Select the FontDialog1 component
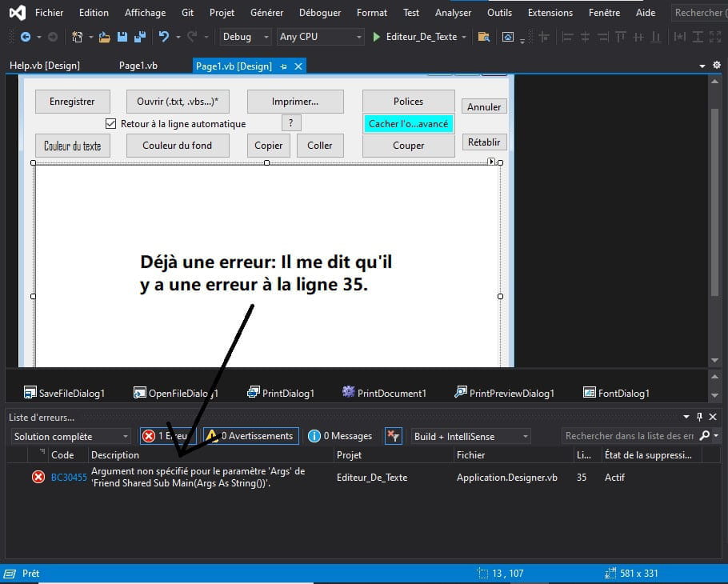The image size is (728, 584). 616,393
